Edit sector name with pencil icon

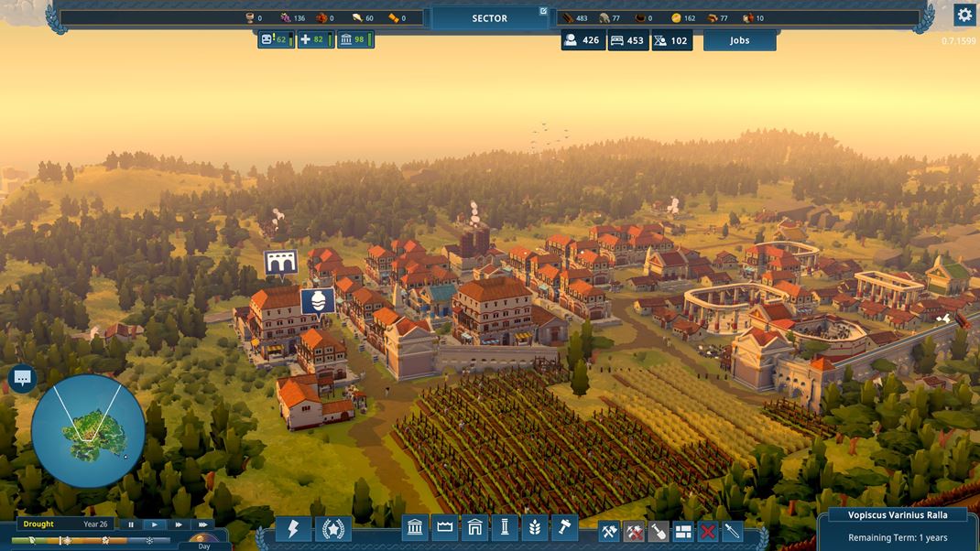coord(543,12)
